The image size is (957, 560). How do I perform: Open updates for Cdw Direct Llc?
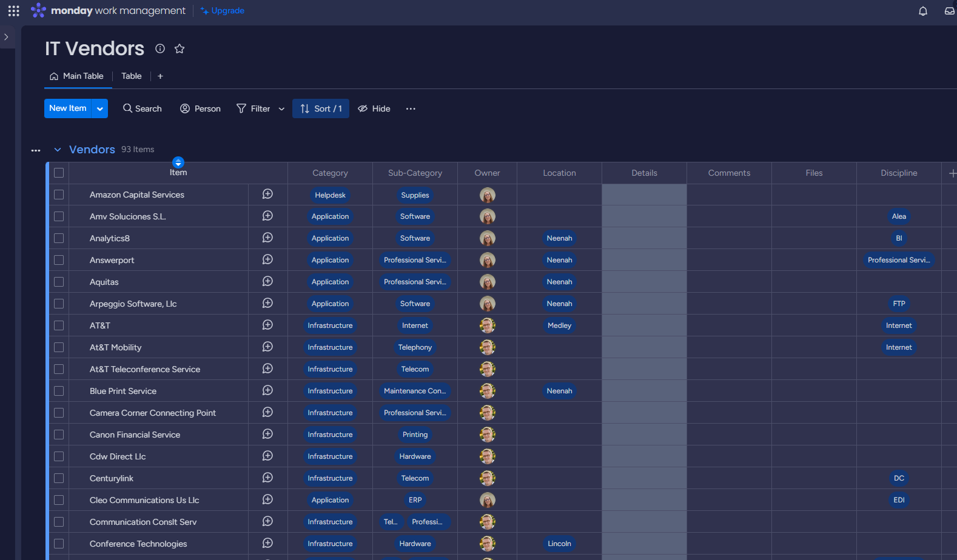(267, 456)
